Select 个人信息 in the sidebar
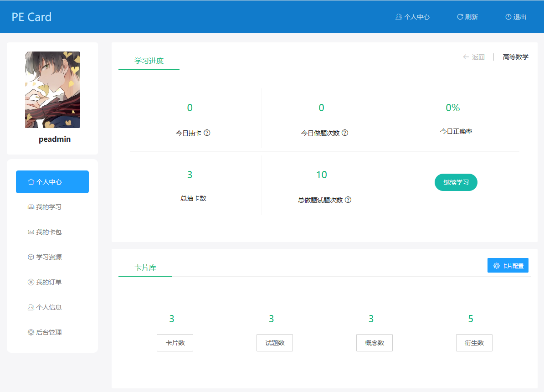 pyautogui.click(x=49, y=307)
